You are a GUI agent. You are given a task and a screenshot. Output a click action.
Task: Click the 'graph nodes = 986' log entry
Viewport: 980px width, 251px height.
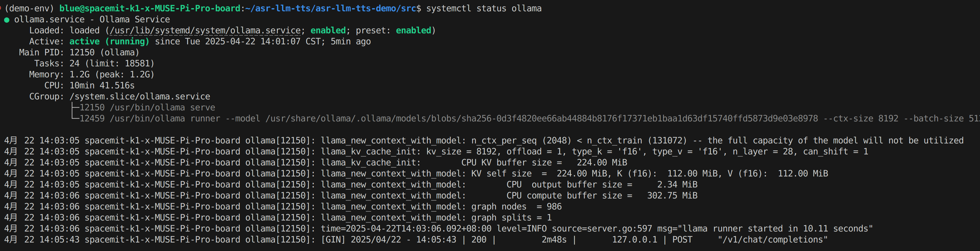pyautogui.click(x=516, y=207)
